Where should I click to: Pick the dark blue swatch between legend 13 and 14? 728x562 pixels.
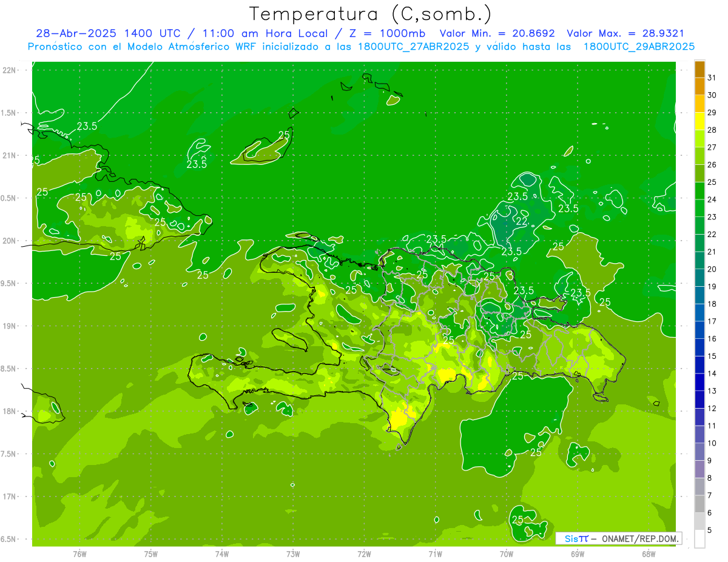click(x=699, y=382)
